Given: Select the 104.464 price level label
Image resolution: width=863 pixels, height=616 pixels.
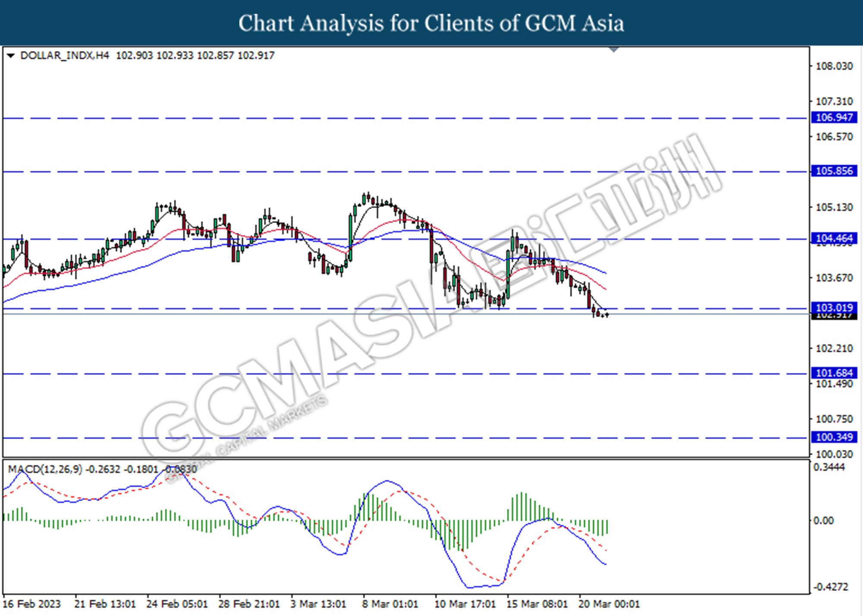Looking at the screenshot, I should pyautogui.click(x=834, y=238).
